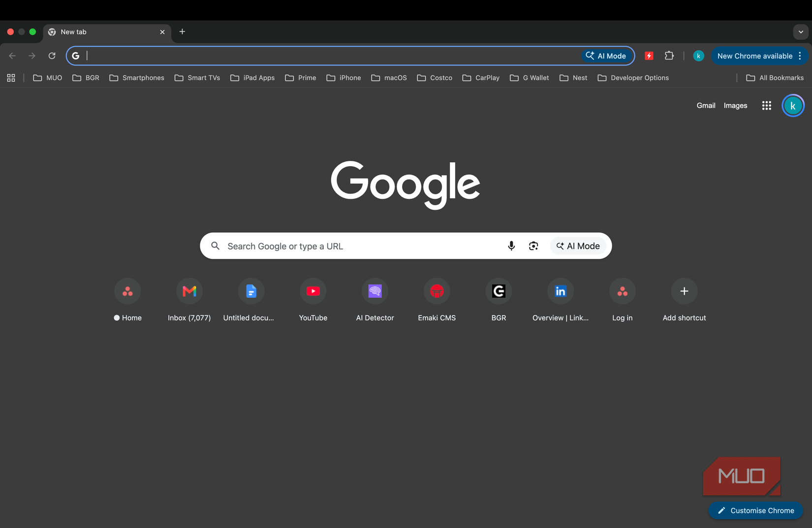Open the Developer Options bookmark folder

pyautogui.click(x=633, y=78)
